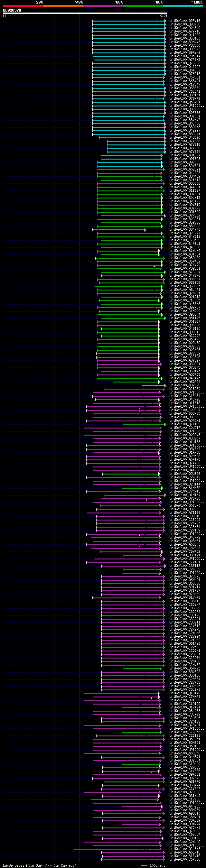Select the UniRef100_B8YEL1 label

185,116
